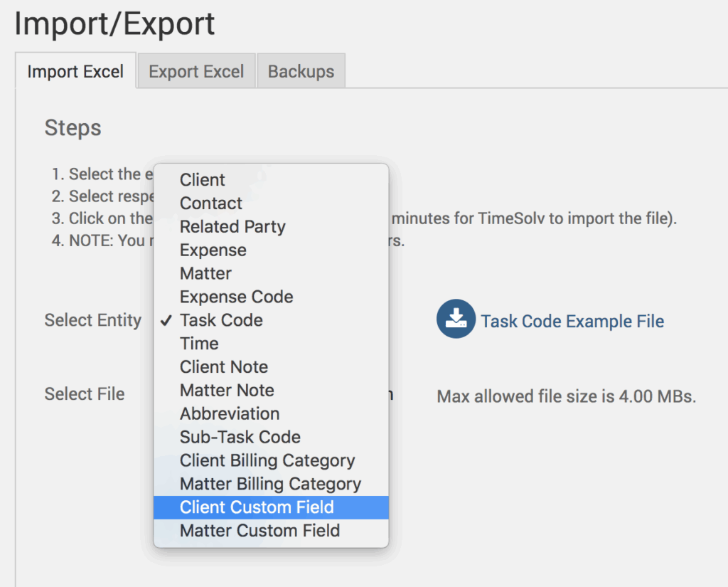Select Client Note entity option
The width and height of the screenshot is (728, 587).
[224, 367]
